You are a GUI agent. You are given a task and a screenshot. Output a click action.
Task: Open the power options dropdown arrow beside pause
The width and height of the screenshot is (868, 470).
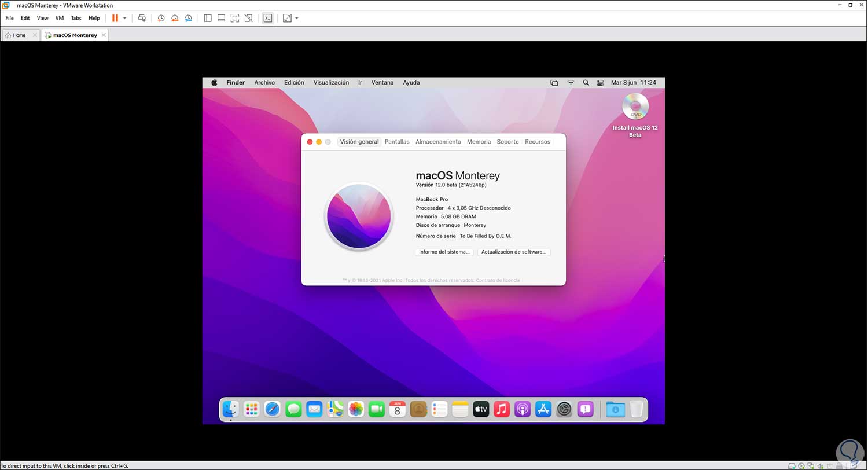[x=124, y=18]
